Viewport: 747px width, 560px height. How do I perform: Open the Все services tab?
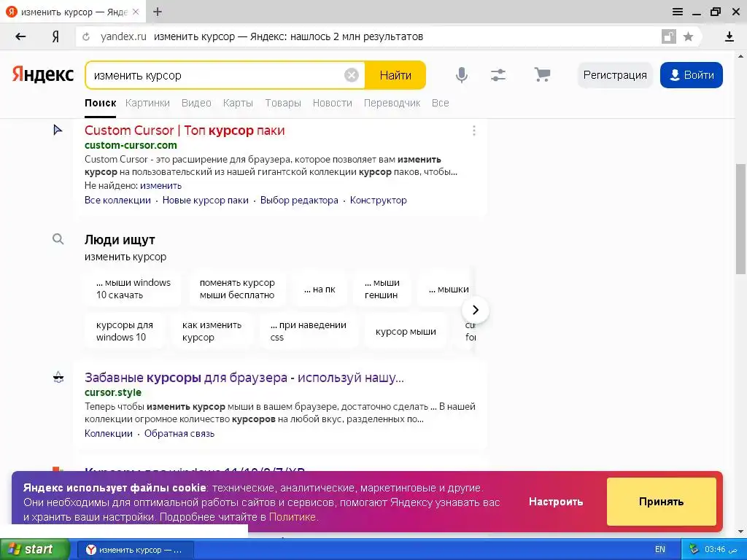[x=440, y=103]
